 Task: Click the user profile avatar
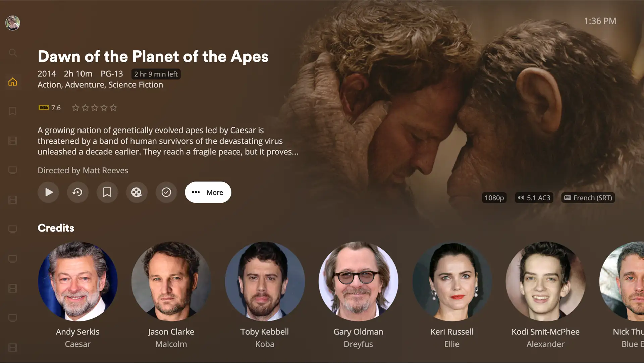tap(13, 23)
